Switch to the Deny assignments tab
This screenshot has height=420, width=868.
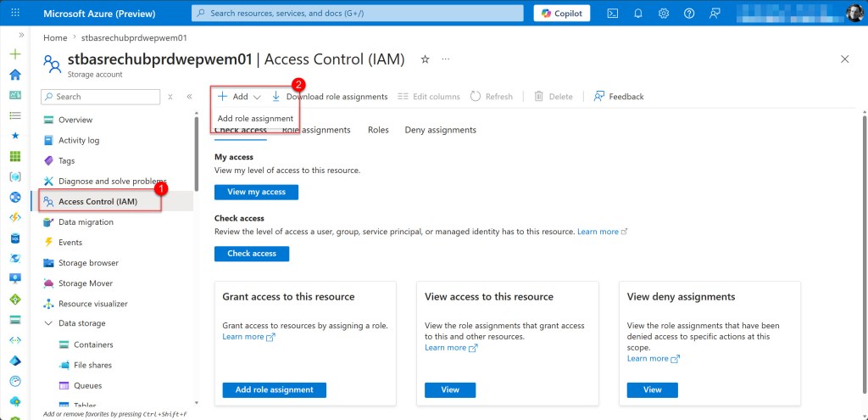(440, 130)
